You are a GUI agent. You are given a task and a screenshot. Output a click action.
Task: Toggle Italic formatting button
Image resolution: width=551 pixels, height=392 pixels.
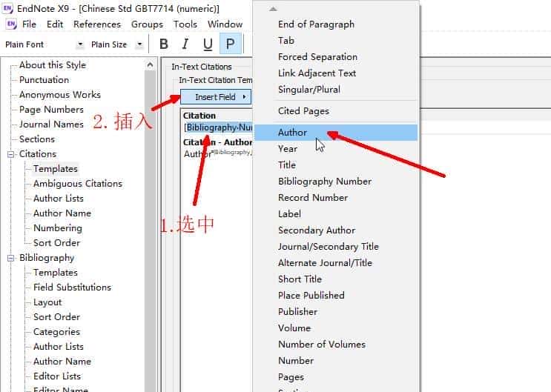tap(185, 44)
